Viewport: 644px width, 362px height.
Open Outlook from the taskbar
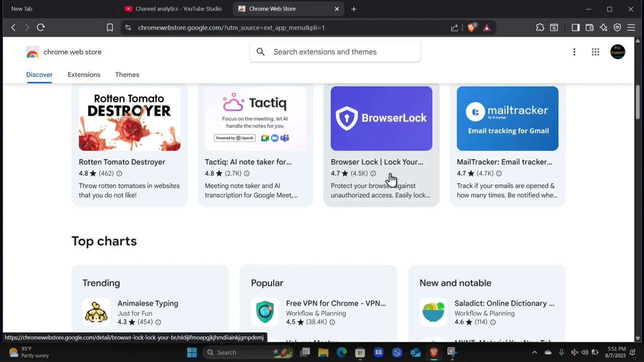(x=416, y=352)
